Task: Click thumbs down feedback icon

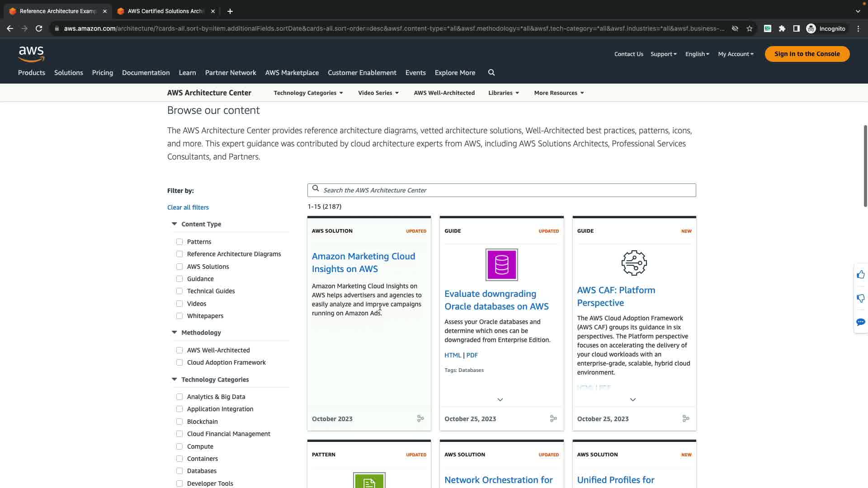Action: 860,298
